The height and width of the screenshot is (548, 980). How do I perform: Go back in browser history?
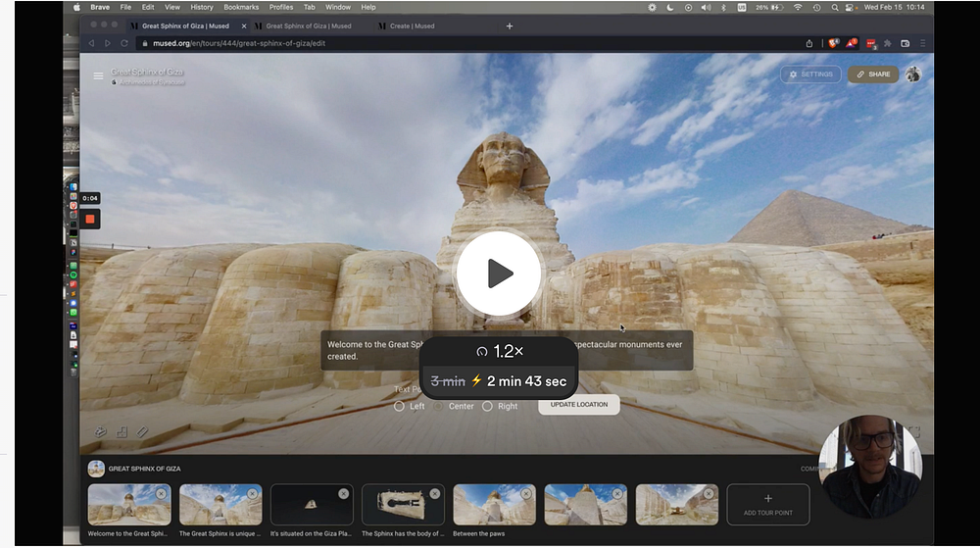[92, 43]
